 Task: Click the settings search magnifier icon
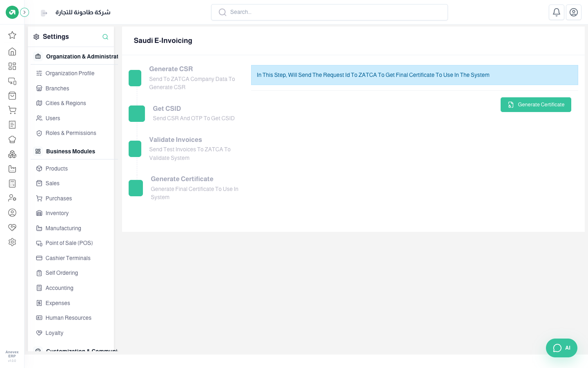[x=105, y=37]
